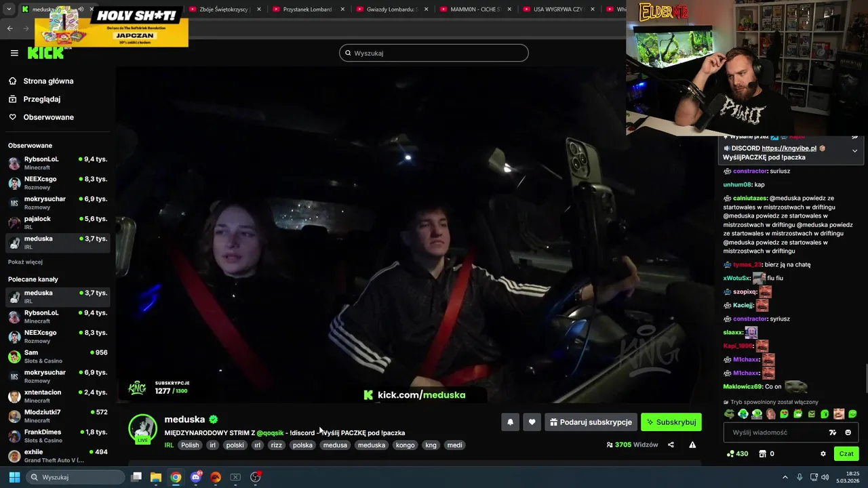Image resolution: width=868 pixels, height=488 pixels.
Task: Click the sunglasses frog emote
Action: 729,414
